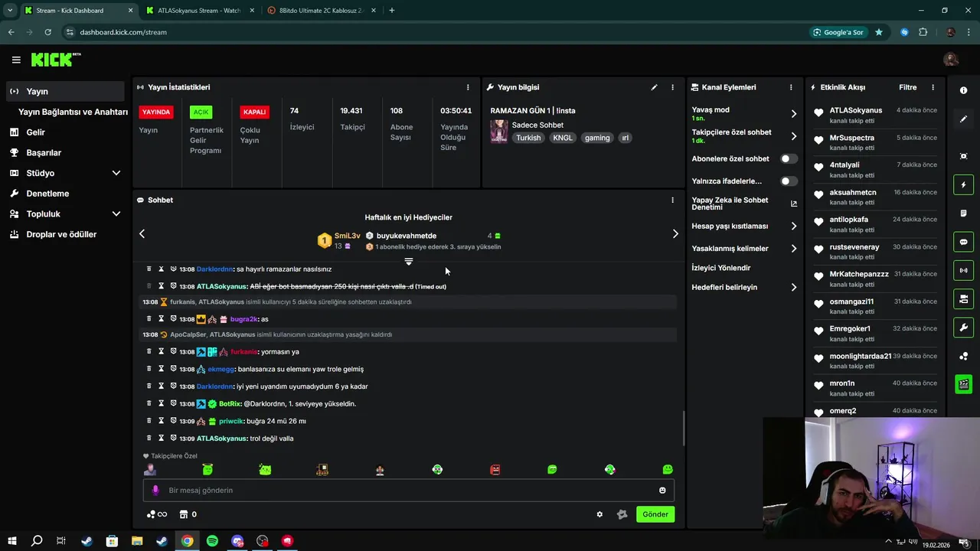
Task: Show previous top gifter with left arrow
Action: click(x=142, y=234)
